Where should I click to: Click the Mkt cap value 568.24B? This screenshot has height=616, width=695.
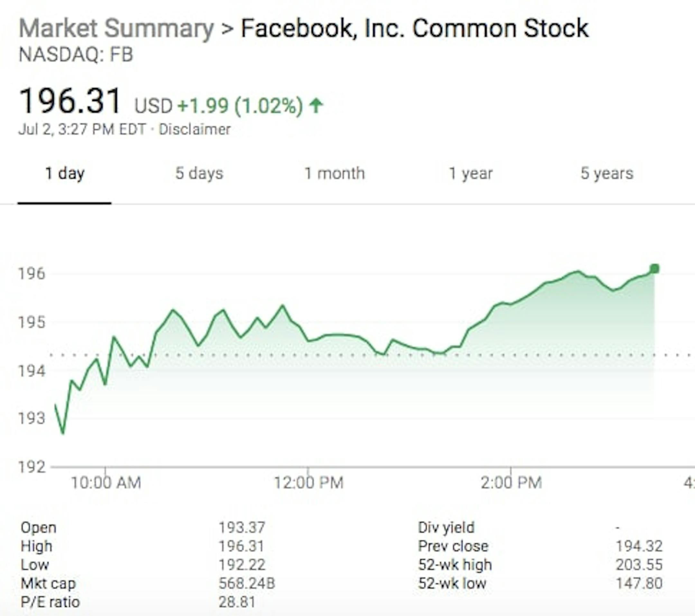[x=246, y=584]
